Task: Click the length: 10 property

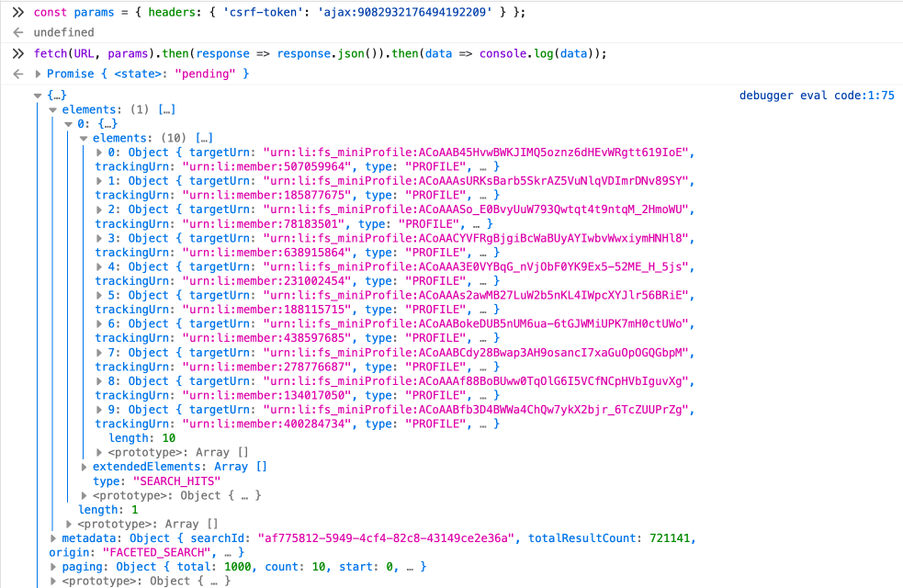Action: (x=142, y=438)
